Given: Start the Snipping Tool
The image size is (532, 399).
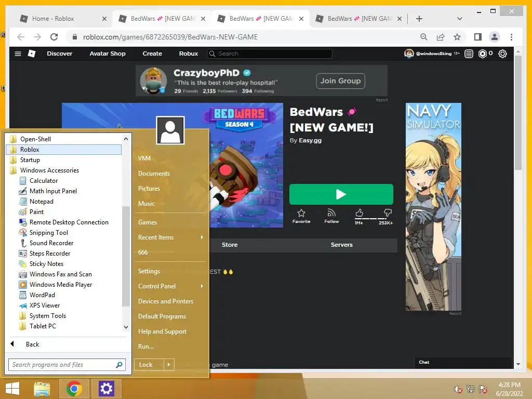Looking at the screenshot, I should (44, 233).
